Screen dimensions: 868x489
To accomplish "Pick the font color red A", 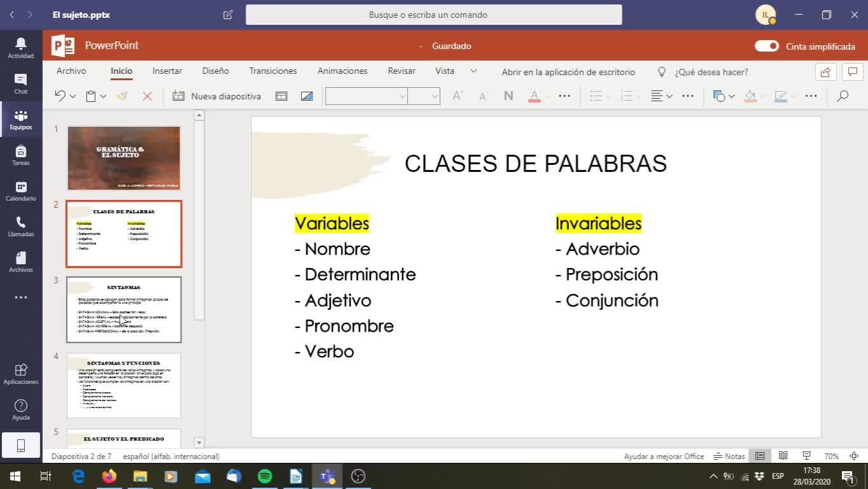I will (535, 96).
